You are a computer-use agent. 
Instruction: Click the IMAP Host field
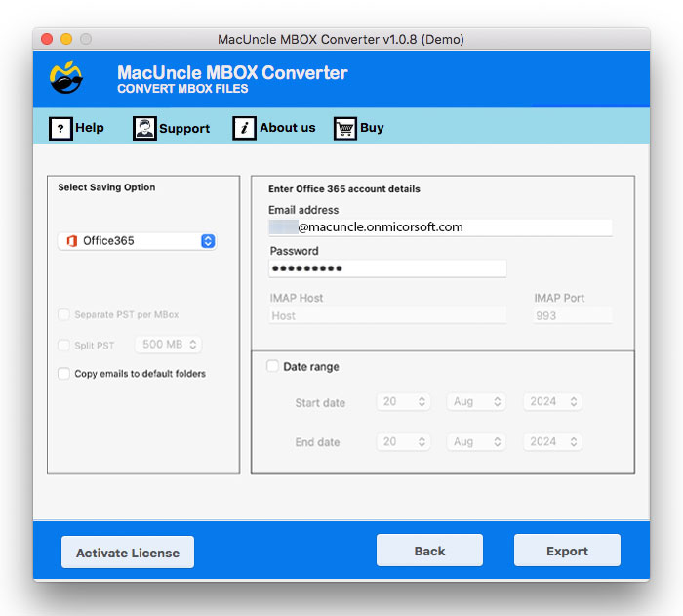click(387, 315)
